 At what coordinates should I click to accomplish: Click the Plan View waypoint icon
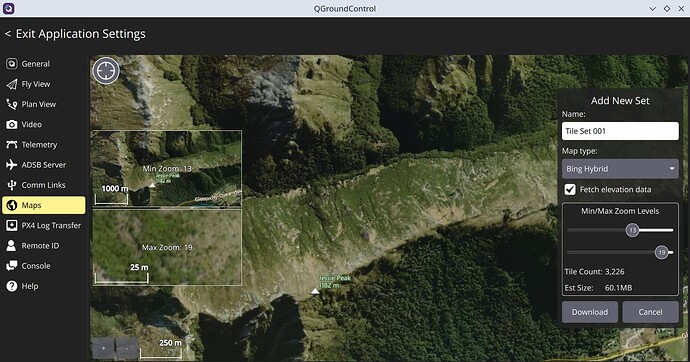11,104
